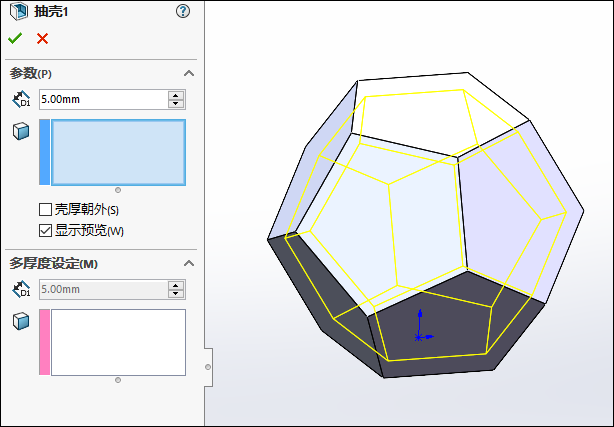The height and width of the screenshot is (427, 614).
Task: Click the blue color bar beside face box
Action: (x=45, y=152)
